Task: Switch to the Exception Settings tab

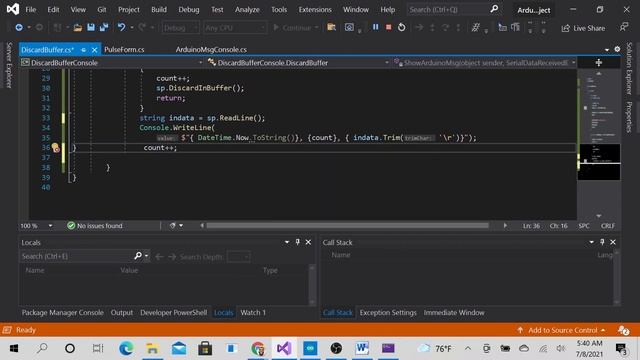Action: point(388,313)
